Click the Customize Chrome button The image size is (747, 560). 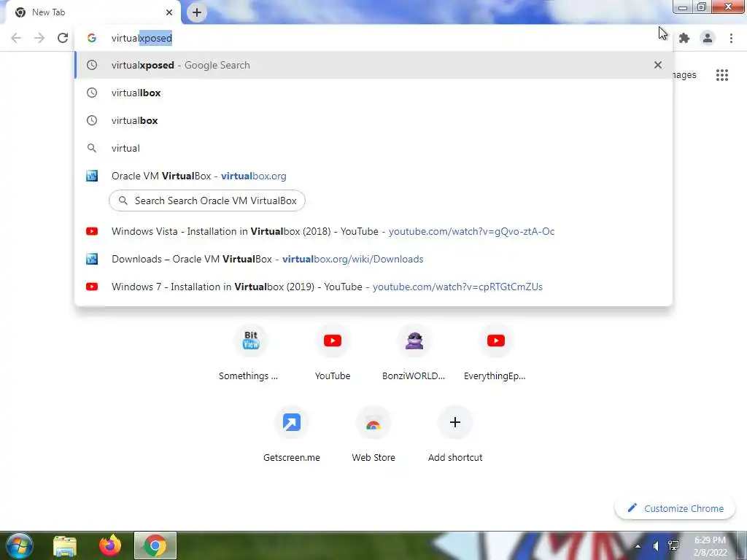pos(675,508)
